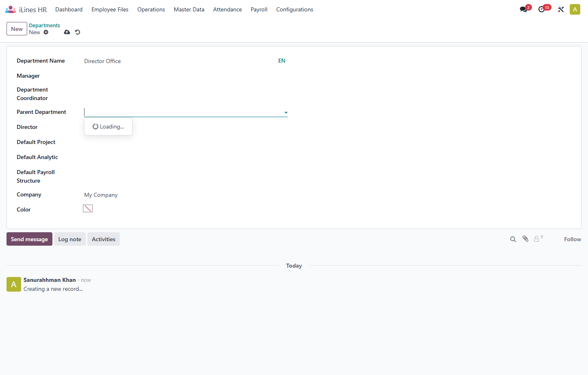Image resolution: width=588 pixels, height=375 pixels.
Task: Click Send message button
Action: click(x=29, y=239)
